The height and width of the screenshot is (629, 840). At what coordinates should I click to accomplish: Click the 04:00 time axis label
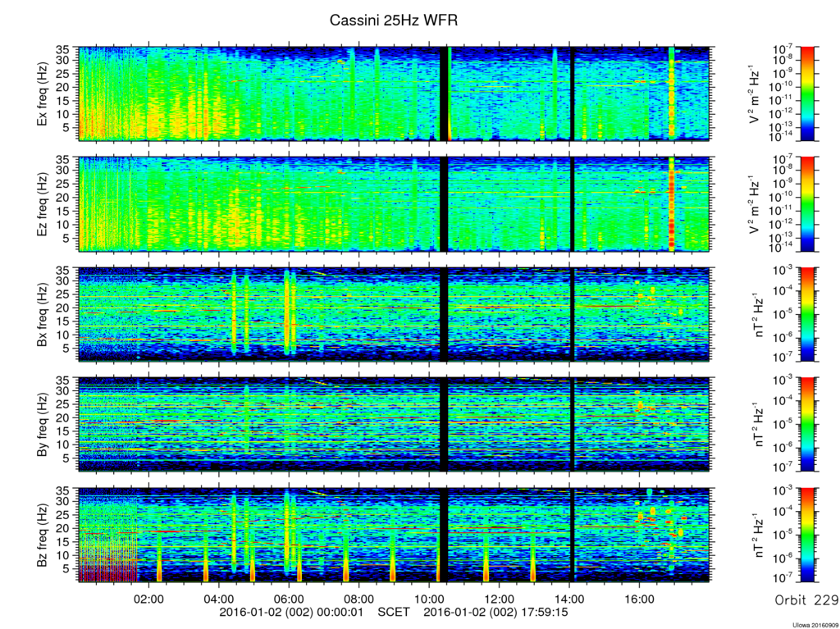(x=218, y=599)
